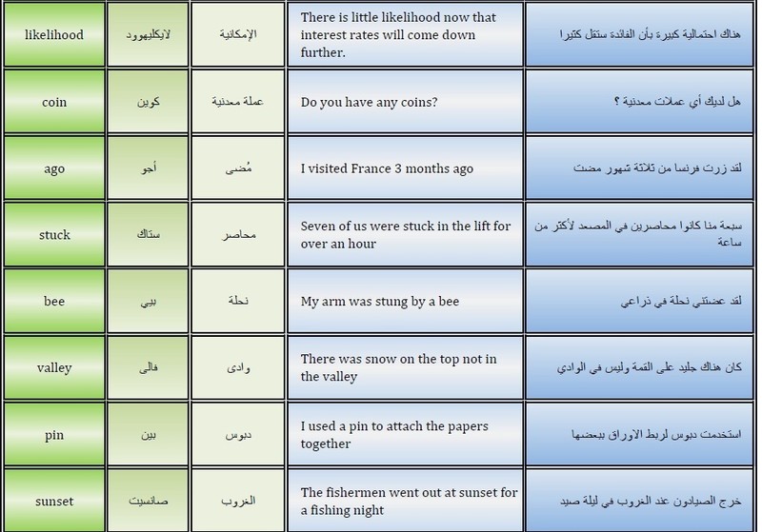The image size is (762, 532).
Task: Select the sentence about being stuck in the lift
Action: pyautogui.click(x=405, y=234)
